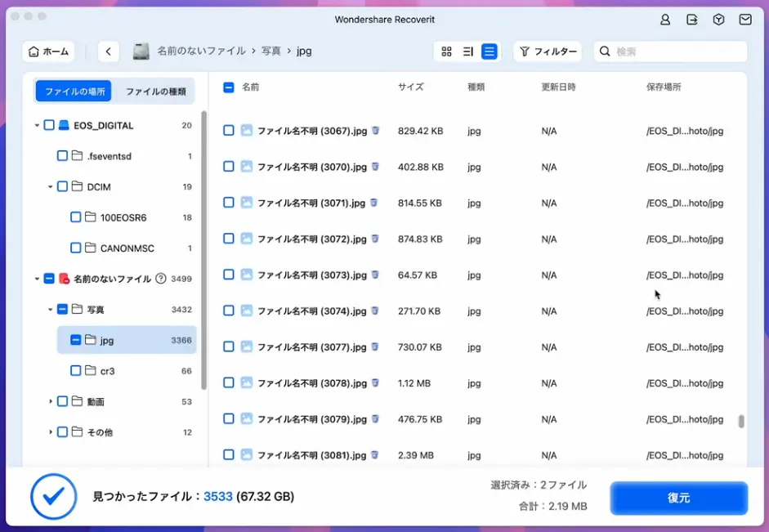Toggle the select-all checkbox in header
The image size is (769, 532).
point(229,87)
